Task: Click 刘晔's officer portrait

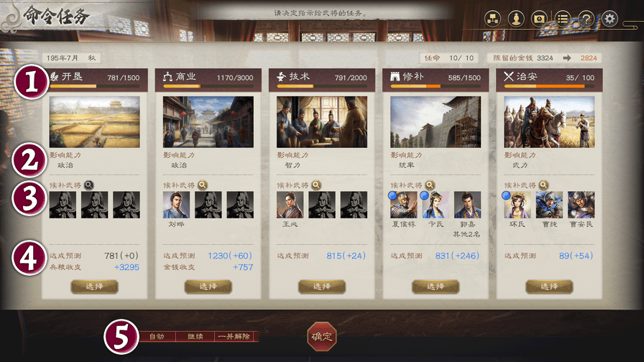Action: tap(176, 205)
